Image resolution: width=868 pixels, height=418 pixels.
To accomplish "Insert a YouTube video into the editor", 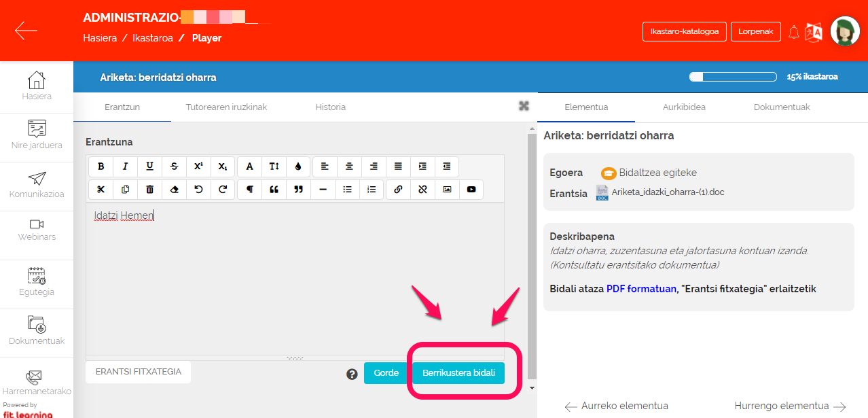I will point(471,190).
